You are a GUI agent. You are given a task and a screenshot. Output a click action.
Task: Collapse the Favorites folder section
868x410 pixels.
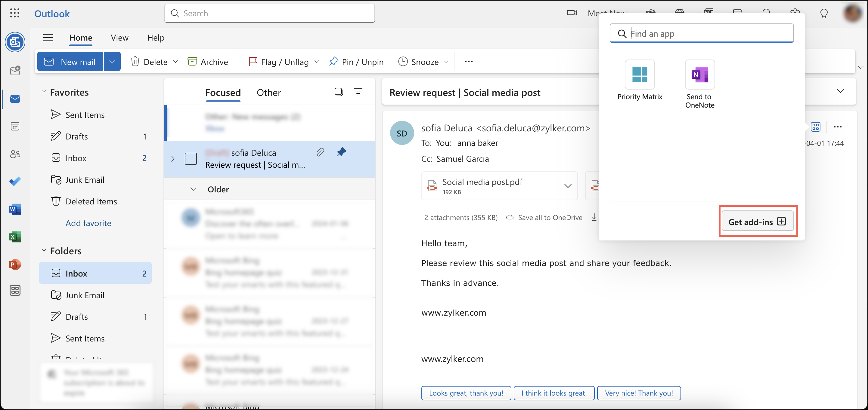point(44,92)
